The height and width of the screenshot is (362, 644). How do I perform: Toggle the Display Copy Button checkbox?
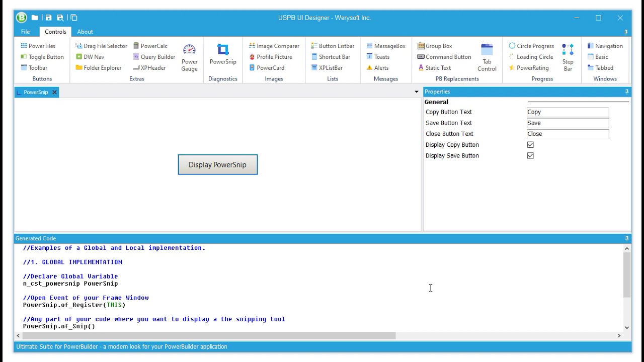[x=530, y=145]
